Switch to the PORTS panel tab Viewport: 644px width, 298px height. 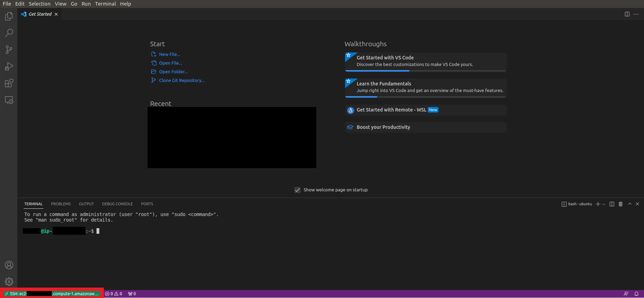(147, 204)
